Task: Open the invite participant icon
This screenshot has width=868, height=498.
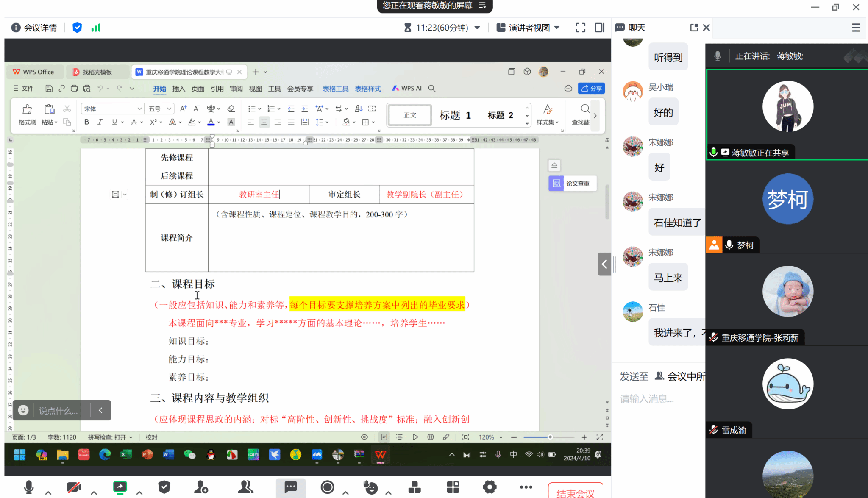Action: [201, 487]
